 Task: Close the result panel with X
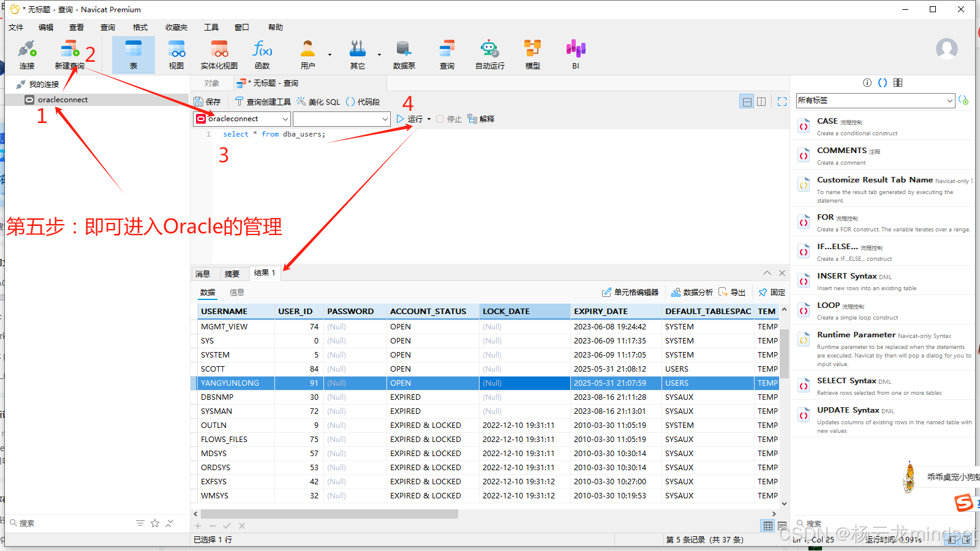pos(782,273)
